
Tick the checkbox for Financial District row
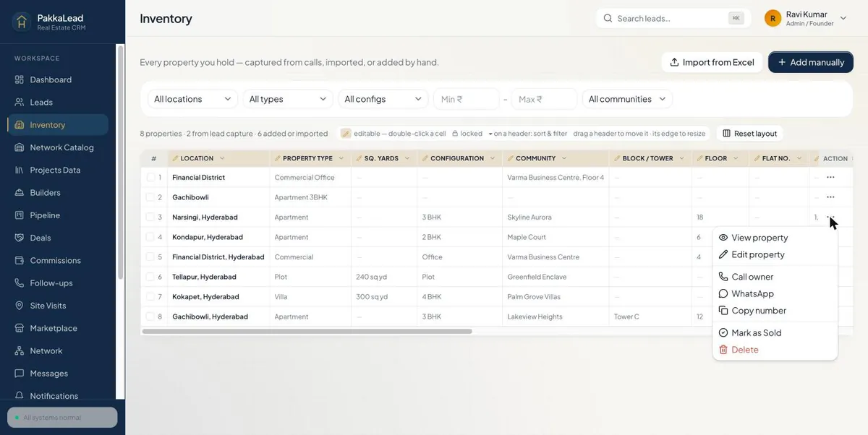click(x=150, y=177)
